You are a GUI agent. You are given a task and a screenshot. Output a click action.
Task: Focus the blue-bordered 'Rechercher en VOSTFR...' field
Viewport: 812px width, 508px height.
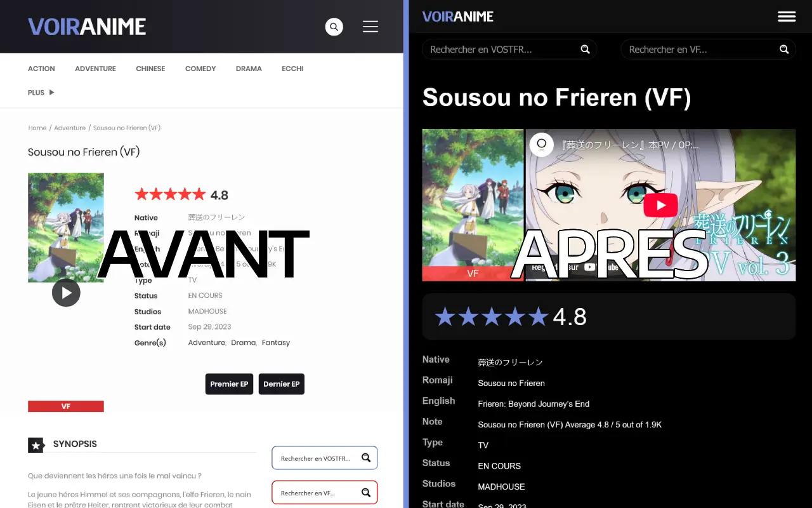point(325,458)
